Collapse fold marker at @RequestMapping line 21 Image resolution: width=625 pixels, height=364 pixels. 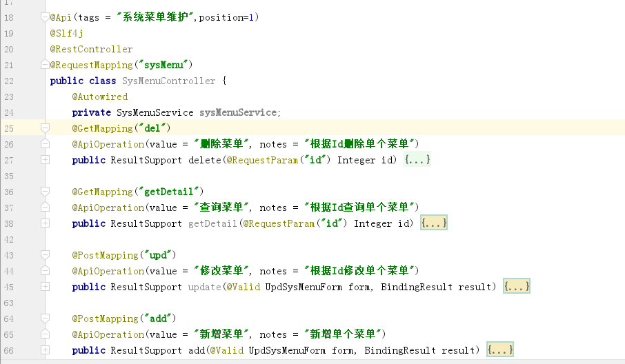(45, 65)
